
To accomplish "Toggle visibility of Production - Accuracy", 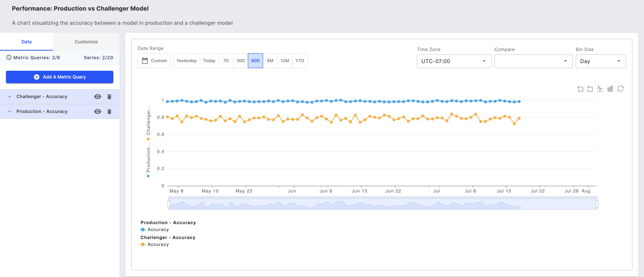I will click(x=98, y=112).
